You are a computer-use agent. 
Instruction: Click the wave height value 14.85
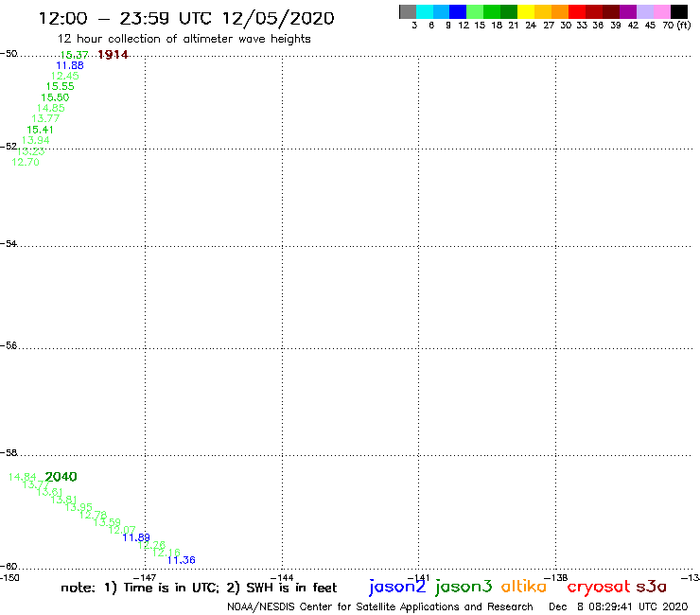click(x=50, y=108)
